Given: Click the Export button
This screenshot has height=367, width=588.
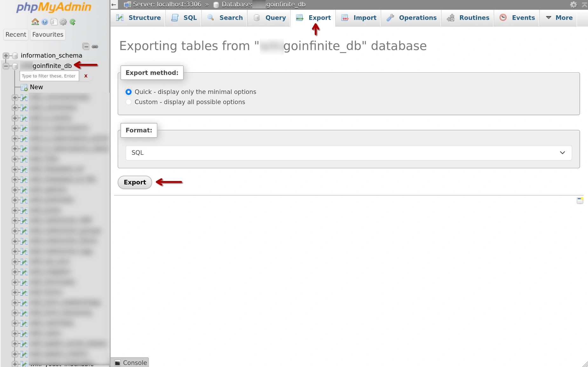Looking at the screenshot, I should click(134, 182).
